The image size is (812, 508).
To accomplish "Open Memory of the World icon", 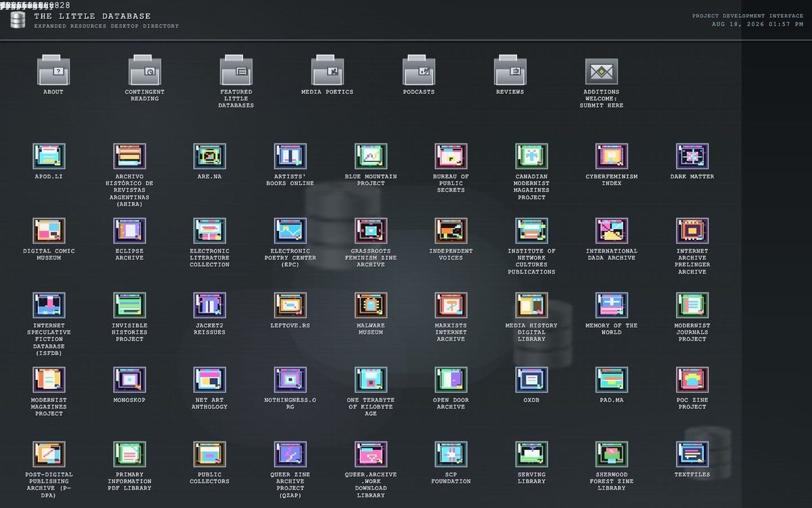I will click(612, 305).
